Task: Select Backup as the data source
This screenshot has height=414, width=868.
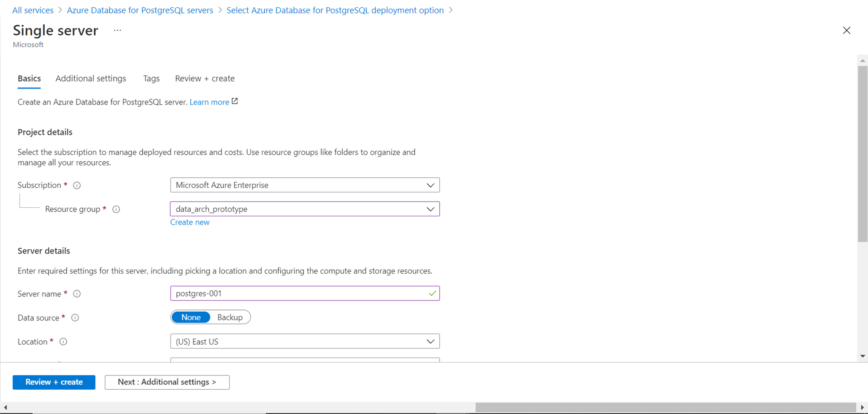Action: pyautogui.click(x=230, y=317)
